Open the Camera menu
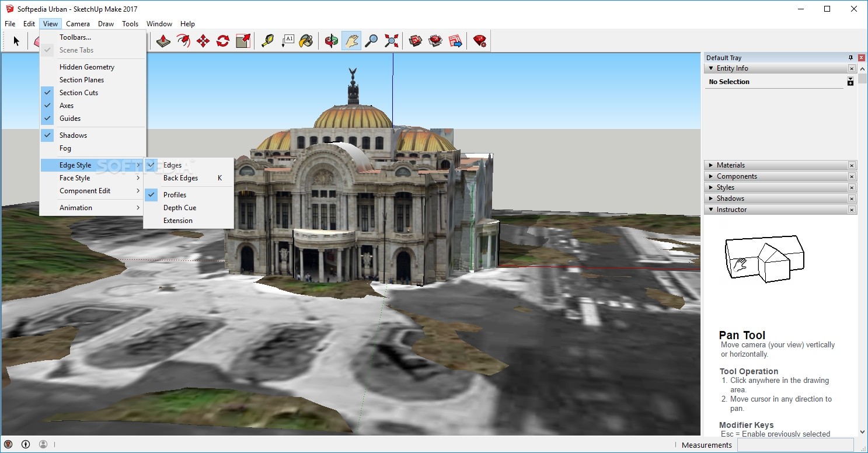 [x=78, y=24]
